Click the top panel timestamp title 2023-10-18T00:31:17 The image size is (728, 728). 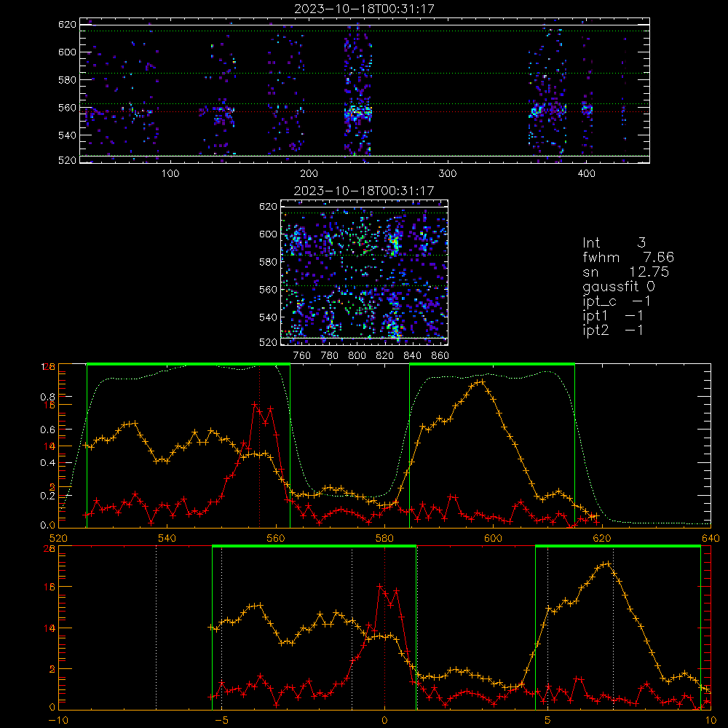tap(364, 9)
